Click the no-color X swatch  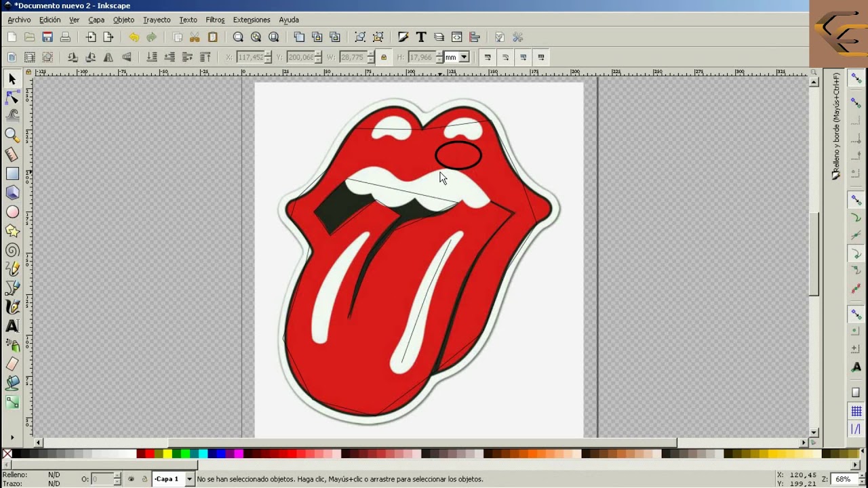7,453
